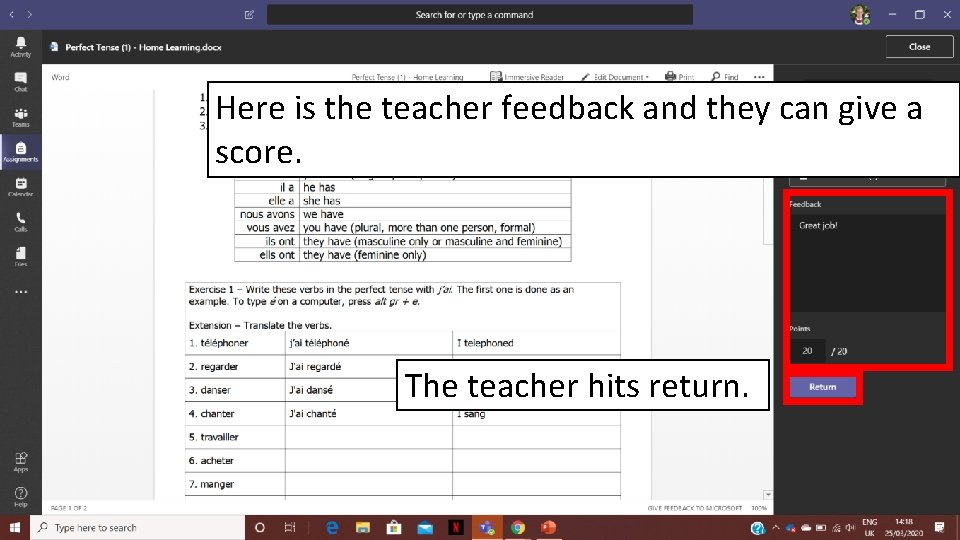Click the cell "1. téléphoner"
Screen dimensions: 960x540
click(x=235, y=343)
